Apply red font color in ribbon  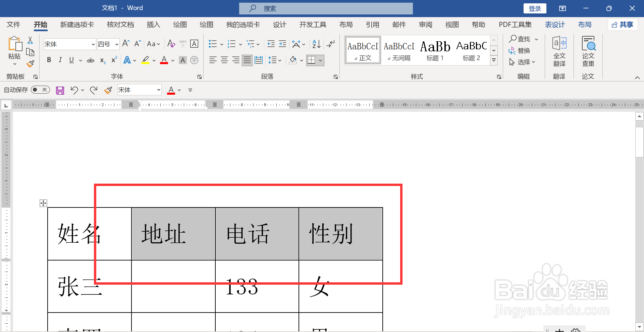point(164,60)
